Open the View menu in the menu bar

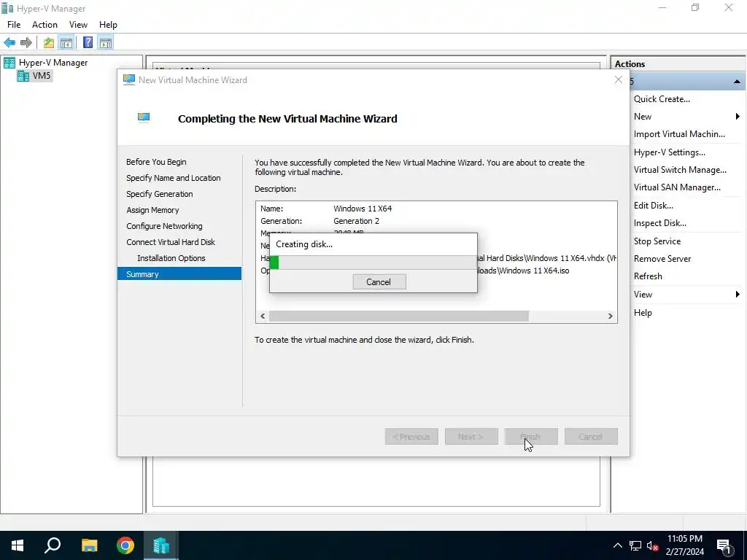(x=78, y=25)
